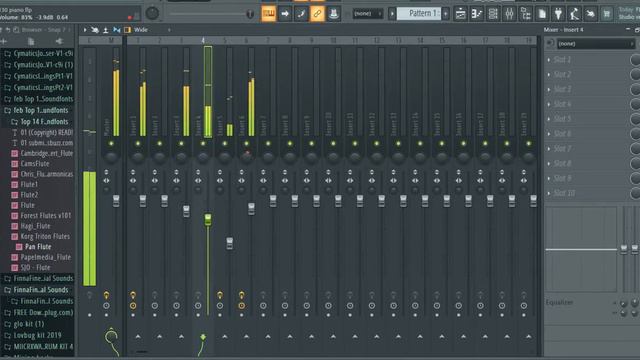The width and height of the screenshot is (640, 360).
Task: Click the orange layout icon beside Wide
Action: [x=127, y=30]
